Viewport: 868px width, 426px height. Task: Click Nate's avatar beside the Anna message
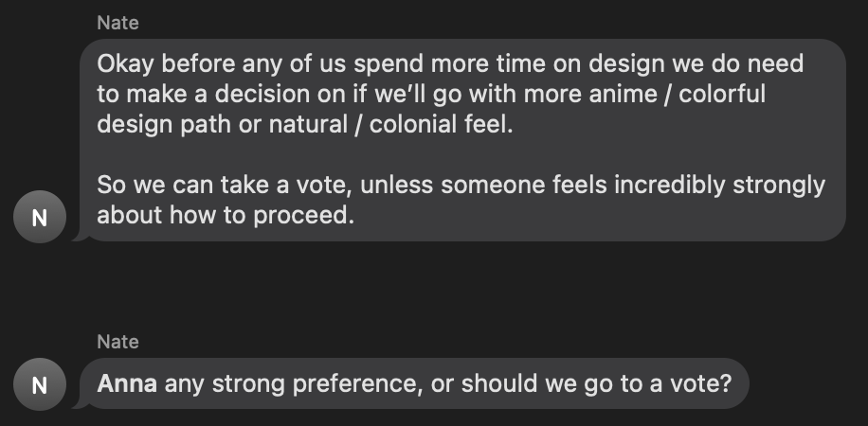tap(39, 384)
